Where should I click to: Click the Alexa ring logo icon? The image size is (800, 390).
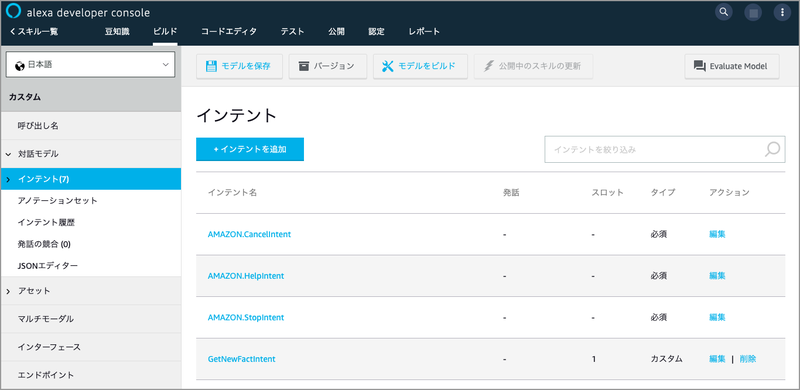click(x=13, y=11)
